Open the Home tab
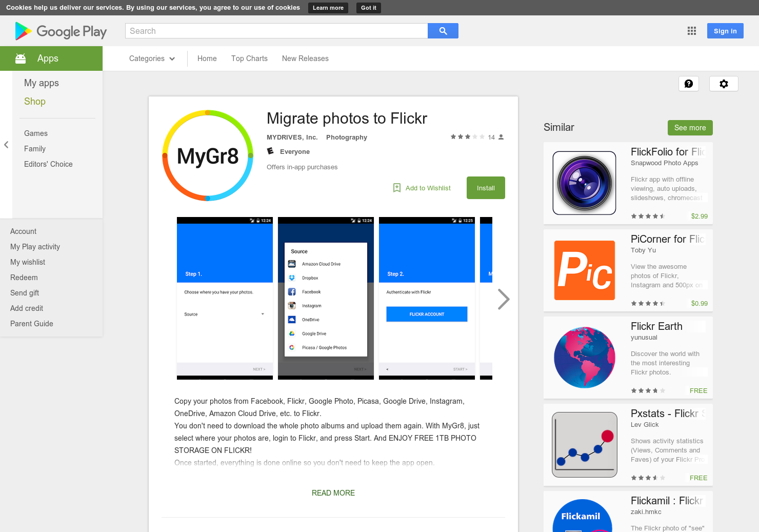The image size is (759, 532). point(207,58)
